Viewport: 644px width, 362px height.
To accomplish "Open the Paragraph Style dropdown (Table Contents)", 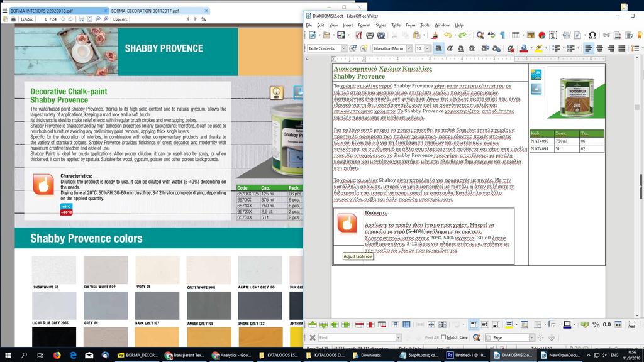I will pos(344,48).
